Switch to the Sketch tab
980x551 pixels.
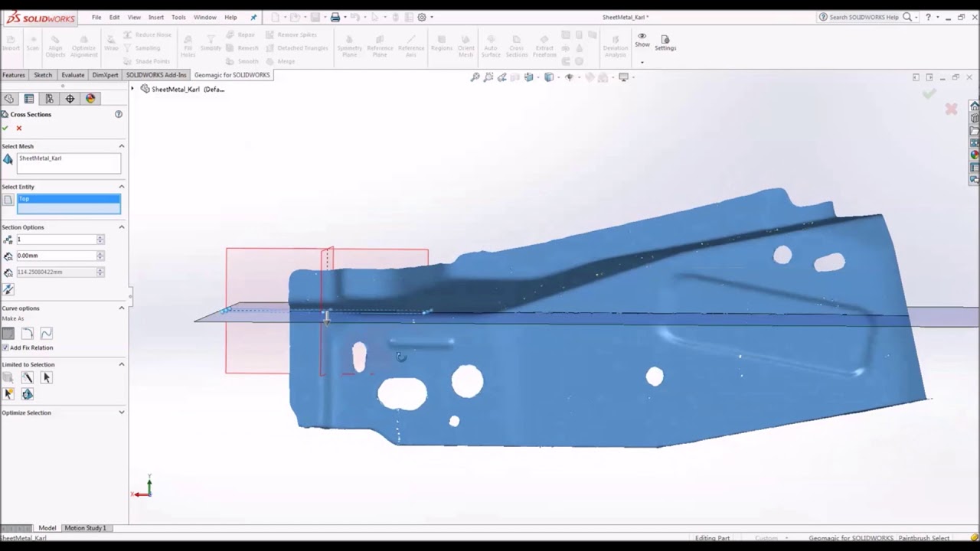coord(43,75)
